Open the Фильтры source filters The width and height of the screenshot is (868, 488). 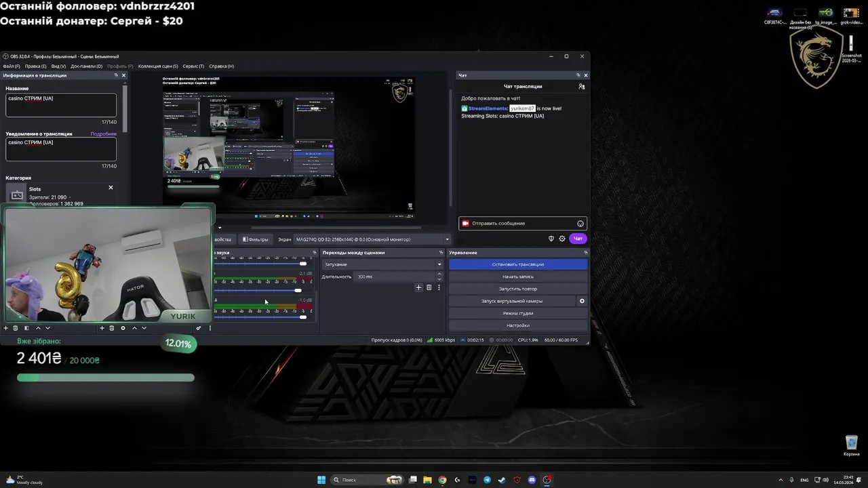pos(256,239)
